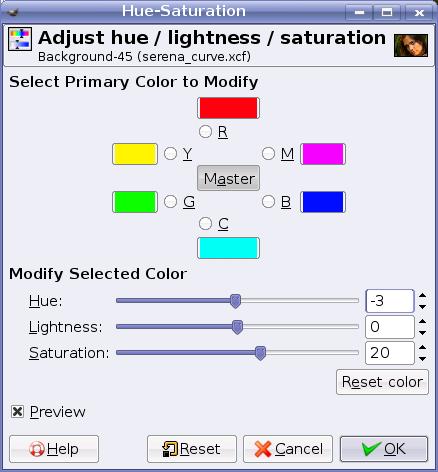Select the Y yellow radio button
Viewport: 438px width, 472px height.
(170, 154)
